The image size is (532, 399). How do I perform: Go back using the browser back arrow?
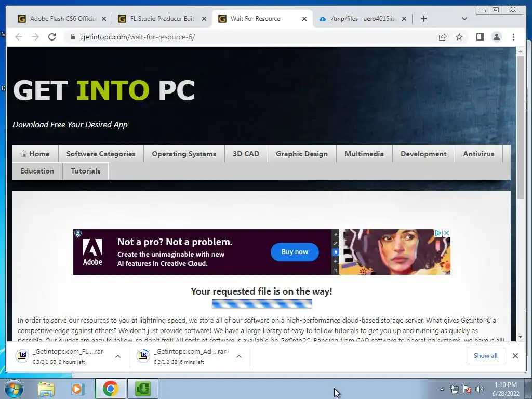[19, 37]
